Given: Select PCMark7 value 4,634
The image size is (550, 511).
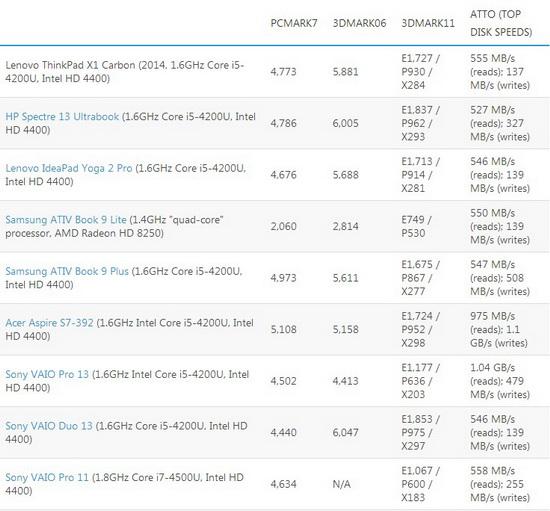Looking at the screenshot, I should pos(283,484).
